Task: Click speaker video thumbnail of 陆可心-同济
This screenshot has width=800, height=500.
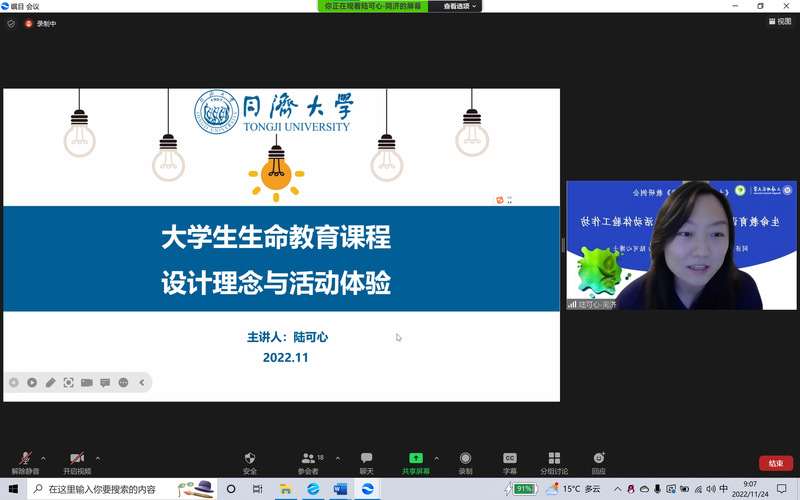Action: point(681,245)
